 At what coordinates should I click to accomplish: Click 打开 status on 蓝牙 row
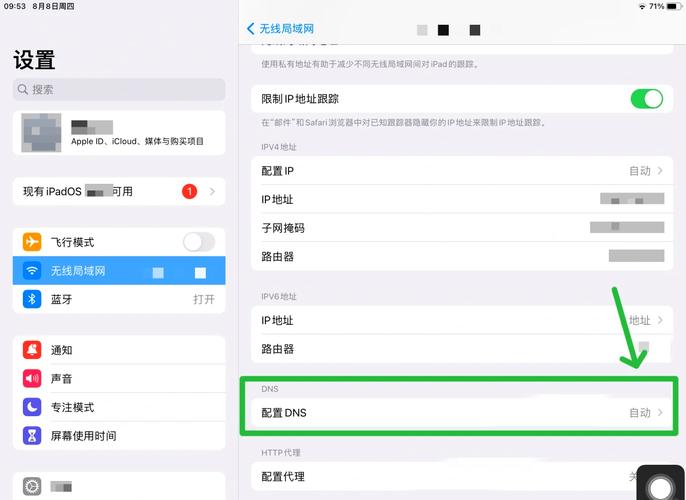204,300
